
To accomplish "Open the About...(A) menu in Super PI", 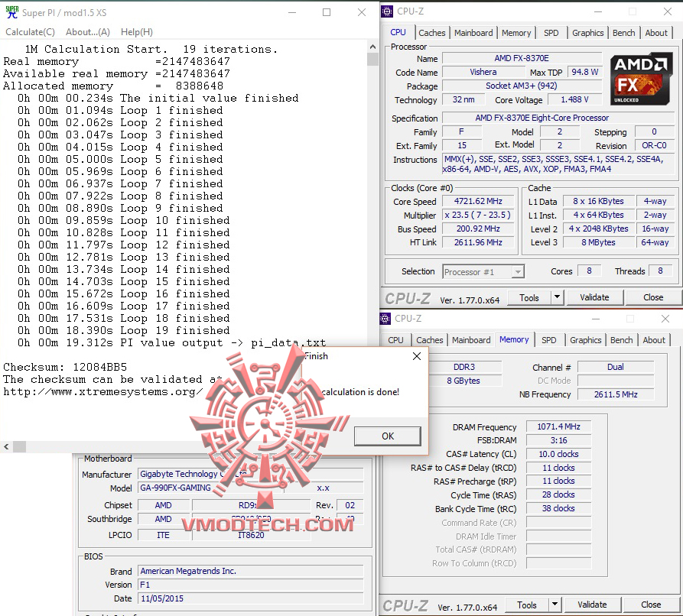I will [x=88, y=32].
